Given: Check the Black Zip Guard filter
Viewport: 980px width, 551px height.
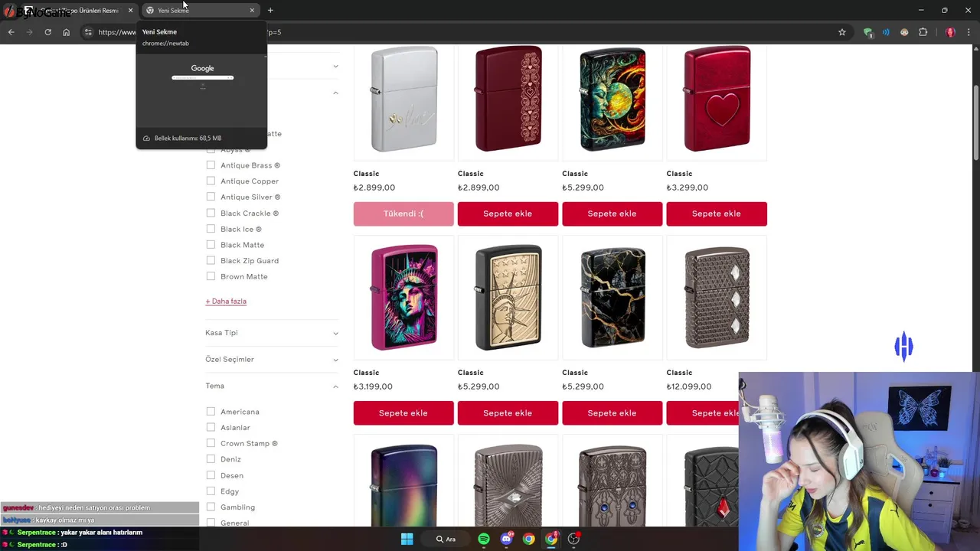Looking at the screenshot, I should (211, 260).
